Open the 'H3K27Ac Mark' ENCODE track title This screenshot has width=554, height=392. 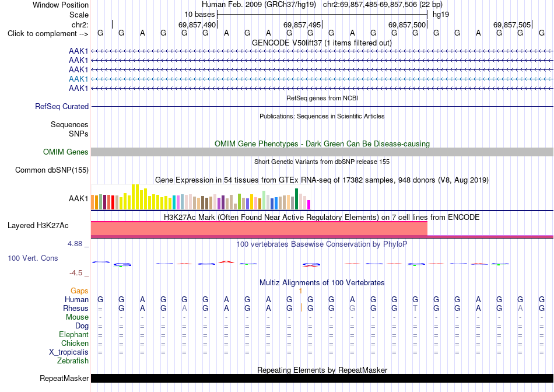322,217
